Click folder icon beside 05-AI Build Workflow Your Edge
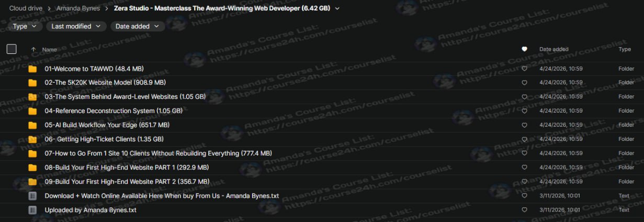644x222 pixels. pos(32,125)
